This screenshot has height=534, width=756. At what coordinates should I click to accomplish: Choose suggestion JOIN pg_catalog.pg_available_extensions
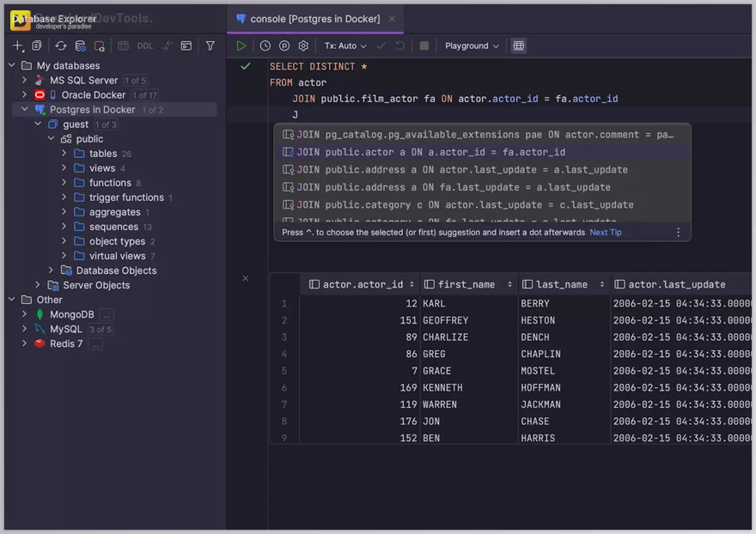pos(482,135)
